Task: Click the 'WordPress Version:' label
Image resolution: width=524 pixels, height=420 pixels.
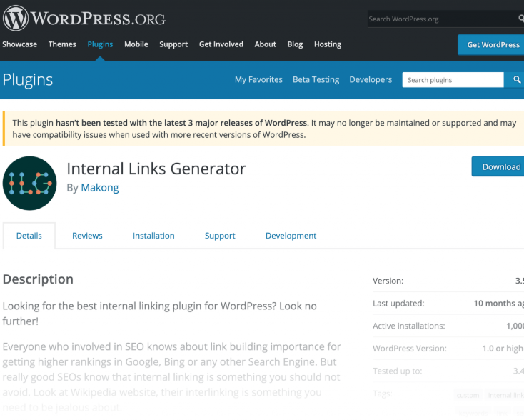Action: (x=410, y=349)
